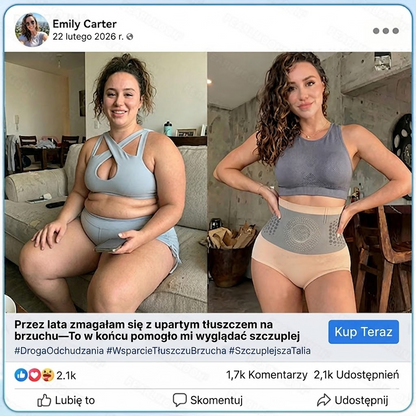Click Emily Carter's profile picture
The height and width of the screenshot is (416, 416).
click(x=32, y=30)
